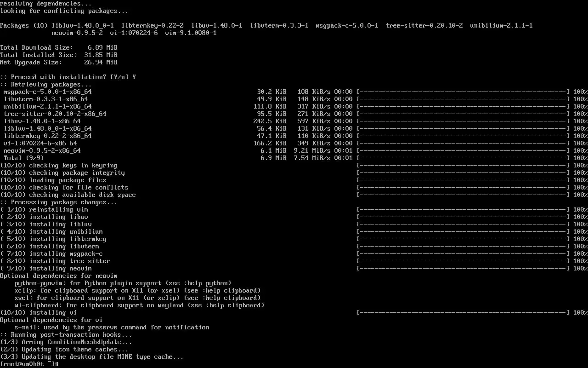This screenshot has width=588, height=368.
Task: Click the neovim-0.9.5-2-x86_64 download progress bar
Action: (x=463, y=150)
